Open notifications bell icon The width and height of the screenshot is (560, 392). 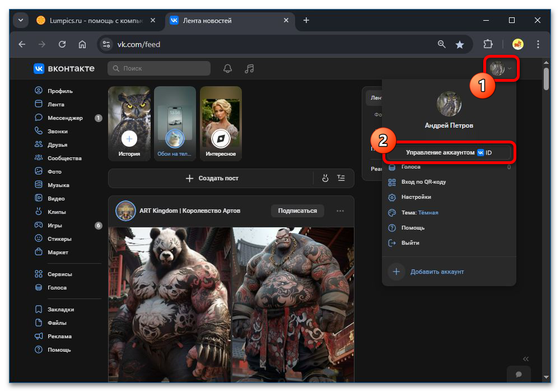pyautogui.click(x=227, y=68)
